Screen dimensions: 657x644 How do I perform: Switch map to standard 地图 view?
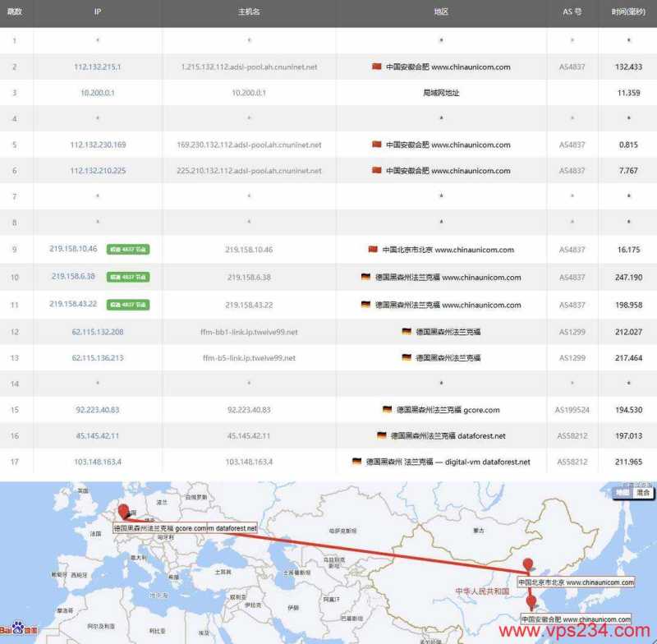[x=623, y=493]
